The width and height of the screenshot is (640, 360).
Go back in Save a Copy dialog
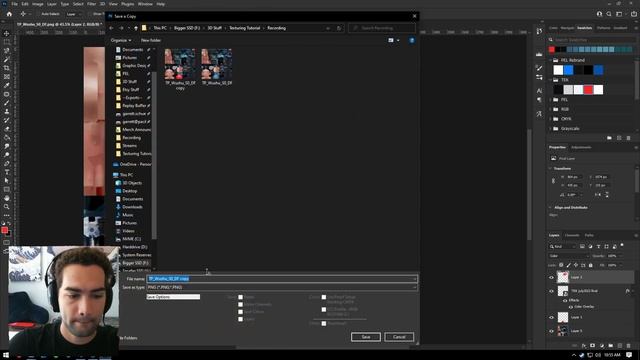(111, 28)
